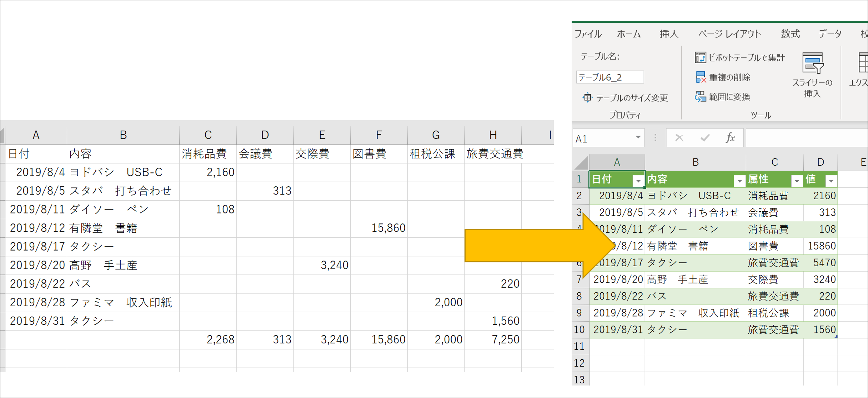Click the formula bar confirm checkmark icon

pyautogui.click(x=705, y=138)
